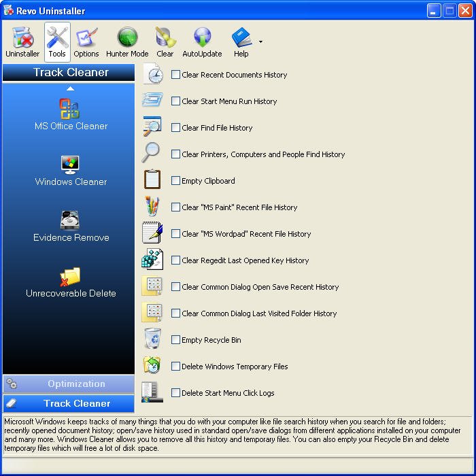
Task: Click the Wordpad notepad icon
Action: (152, 233)
